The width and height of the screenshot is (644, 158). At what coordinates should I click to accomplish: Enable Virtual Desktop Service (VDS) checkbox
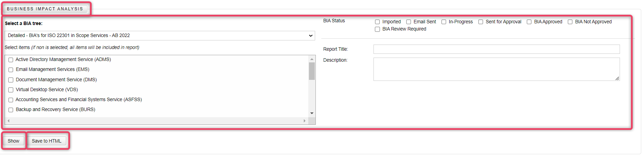click(x=11, y=90)
